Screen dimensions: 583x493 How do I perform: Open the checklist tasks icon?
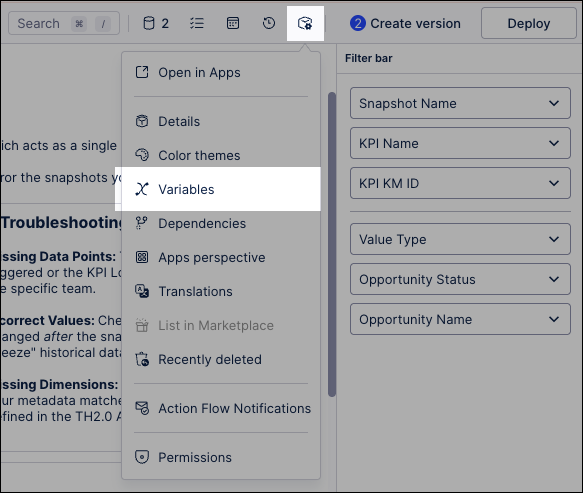click(x=197, y=23)
